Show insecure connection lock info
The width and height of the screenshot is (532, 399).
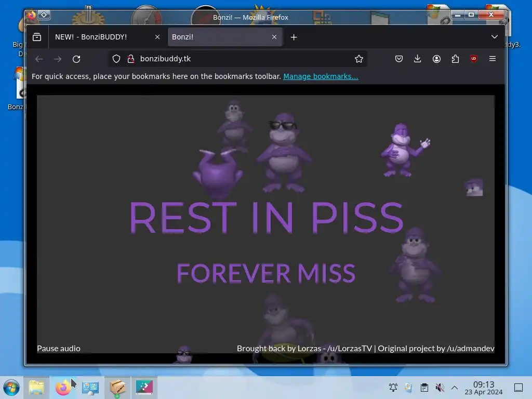130,59
